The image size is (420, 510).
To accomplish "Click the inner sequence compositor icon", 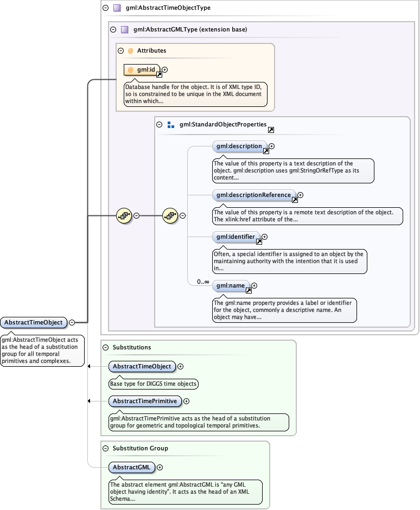I will click(170, 215).
